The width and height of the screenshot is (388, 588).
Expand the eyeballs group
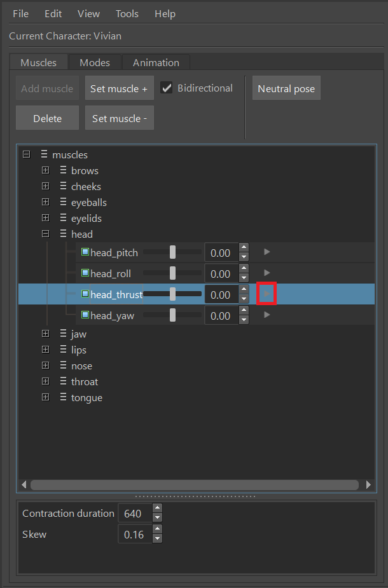tap(45, 202)
